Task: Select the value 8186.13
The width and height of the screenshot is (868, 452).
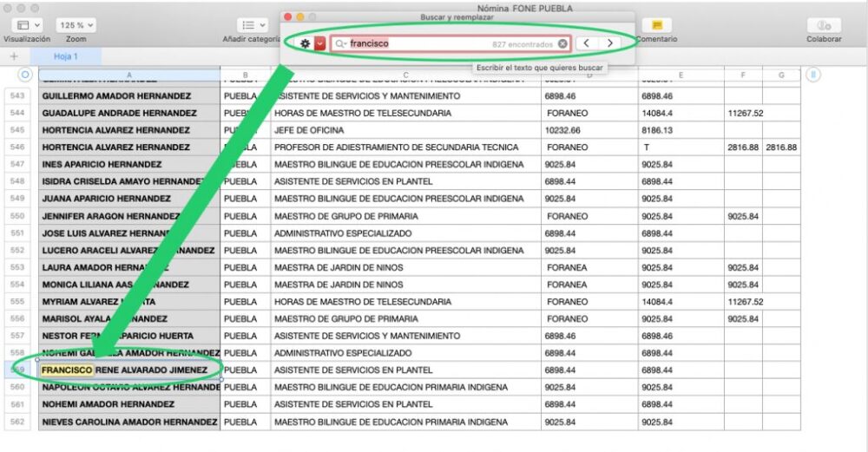Action: point(681,130)
